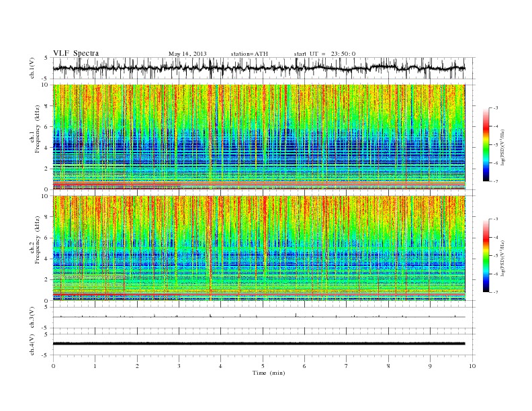Click the '10' tick on the time axis

472,366
